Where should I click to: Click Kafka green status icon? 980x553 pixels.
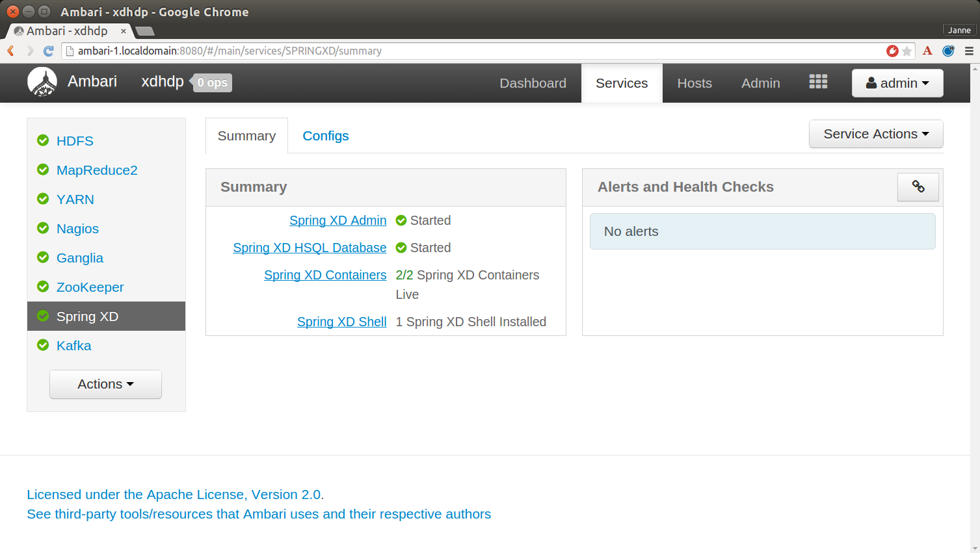click(43, 345)
